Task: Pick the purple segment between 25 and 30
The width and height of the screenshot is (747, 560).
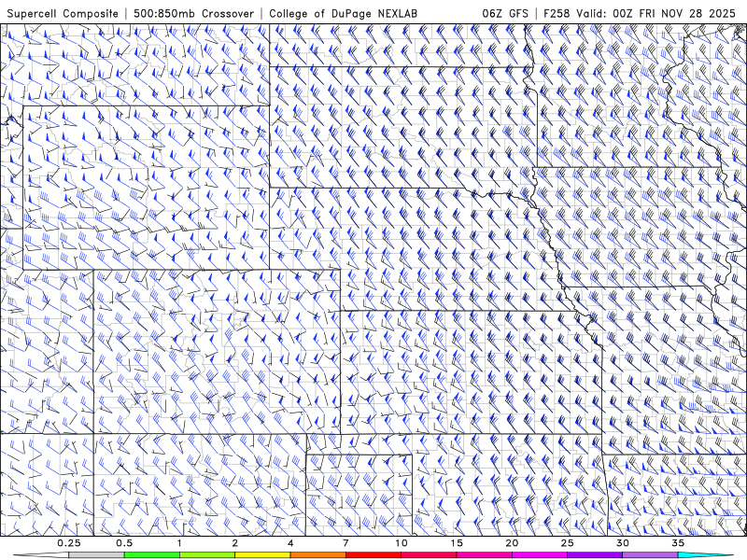Action: click(595, 555)
